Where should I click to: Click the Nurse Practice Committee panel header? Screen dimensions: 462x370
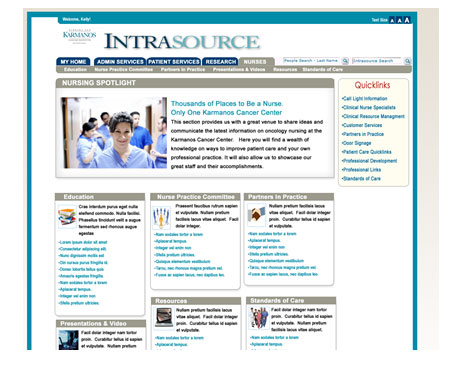click(195, 197)
